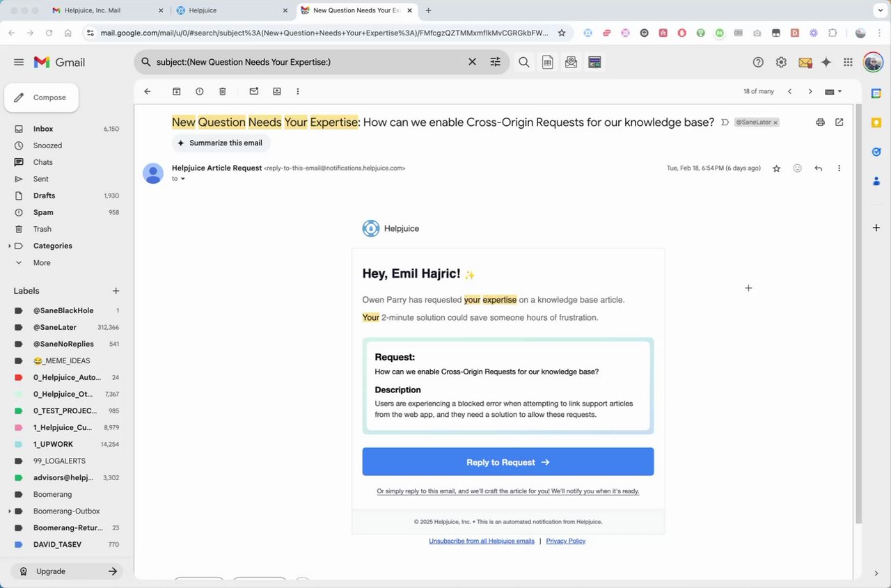Remove the @SaneLater label chip

[x=775, y=122]
